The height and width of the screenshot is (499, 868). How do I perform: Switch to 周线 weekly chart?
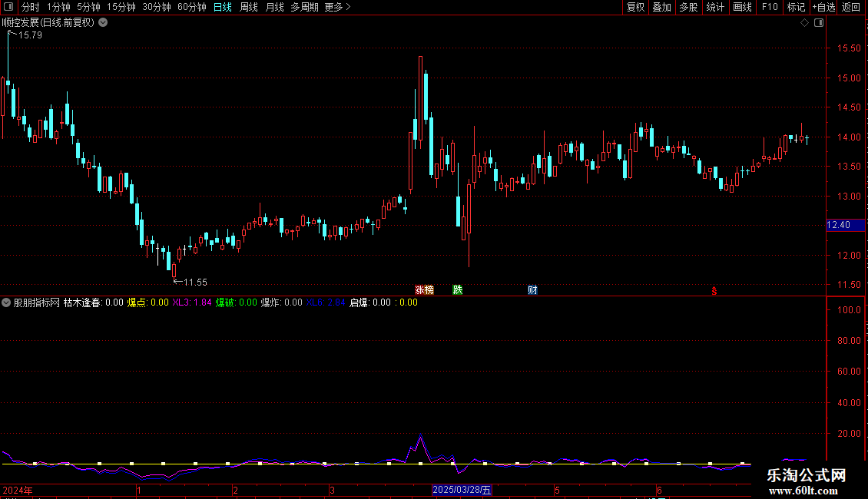249,7
